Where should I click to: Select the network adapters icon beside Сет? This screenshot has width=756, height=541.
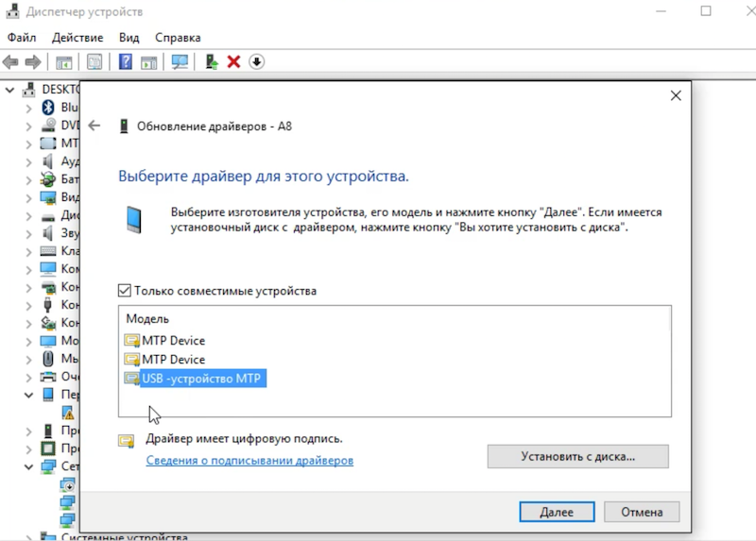(x=48, y=466)
